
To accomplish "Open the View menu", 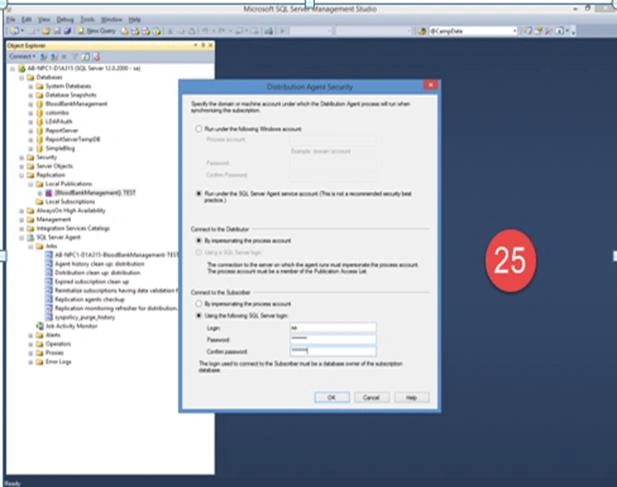I will point(44,19).
